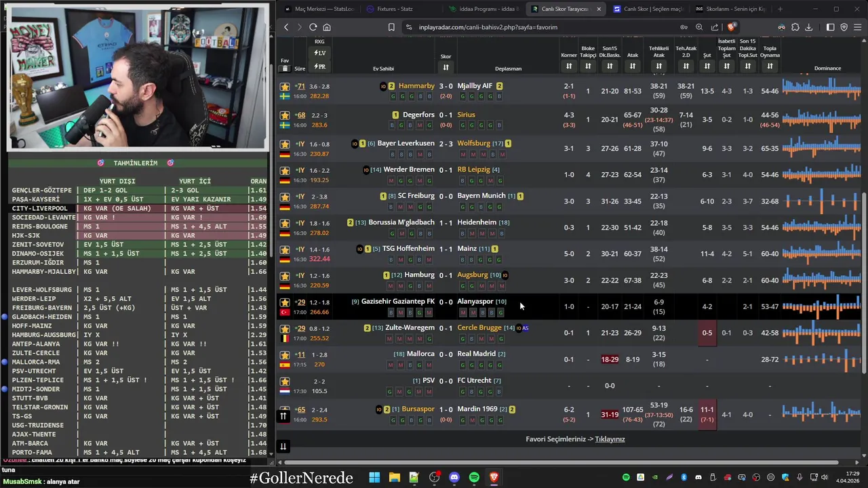Image resolution: width=868 pixels, height=488 pixels.
Task: Open the zoom magnifier in address bar
Action: 699,27
